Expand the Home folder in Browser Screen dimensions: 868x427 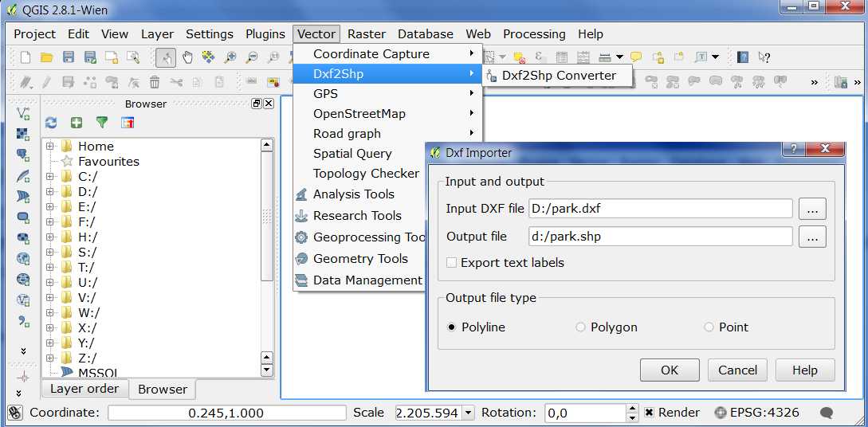point(50,146)
